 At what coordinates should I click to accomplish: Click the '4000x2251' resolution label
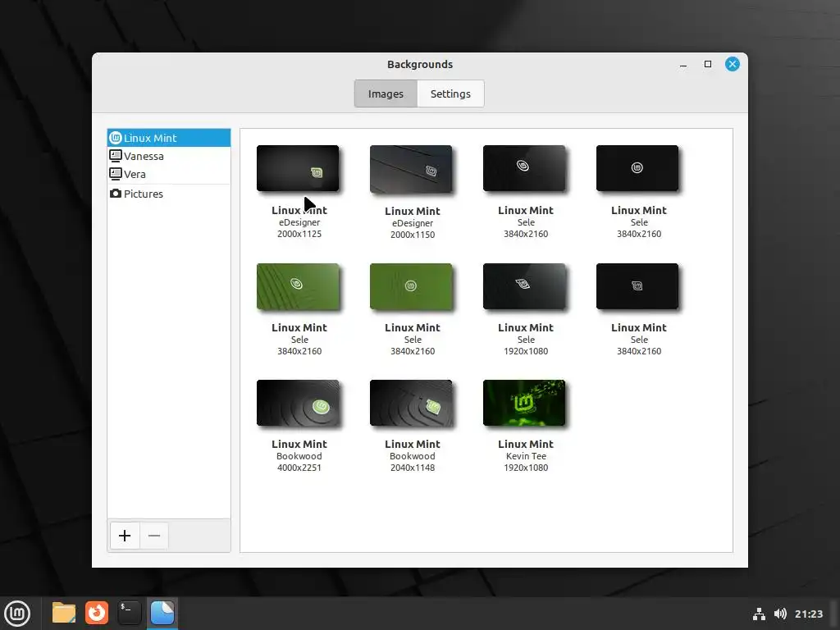coord(299,468)
